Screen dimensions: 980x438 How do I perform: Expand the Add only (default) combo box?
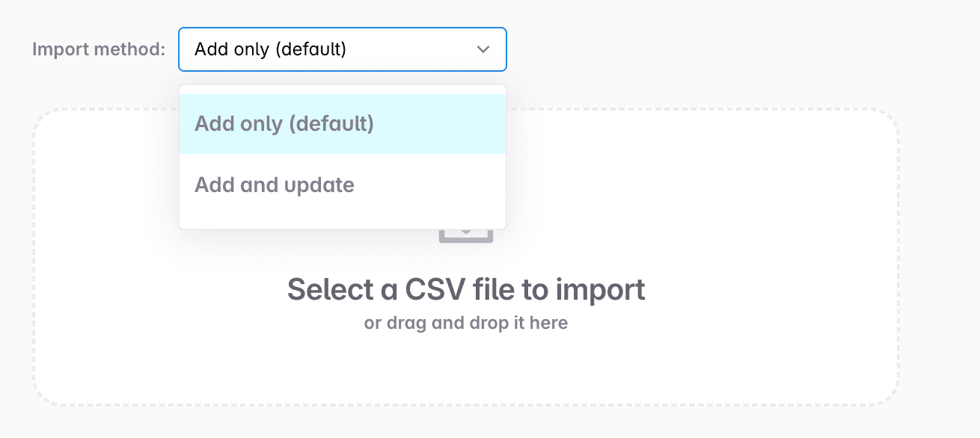point(342,49)
